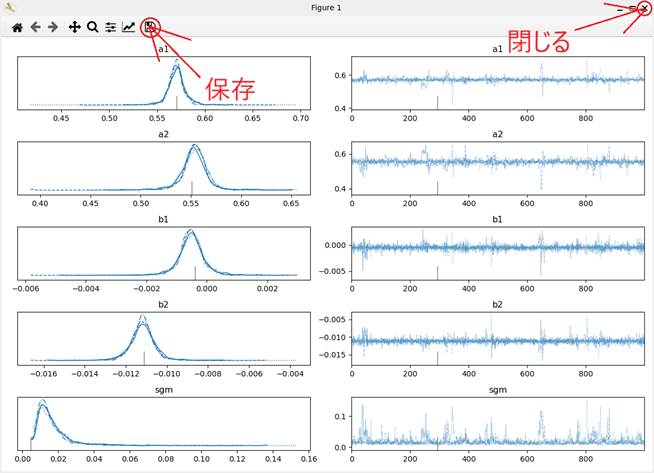Image resolution: width=654 pixels, height=473 pixels.
Task: Select the Zoom magnifier tool
Action: (92, 28)
